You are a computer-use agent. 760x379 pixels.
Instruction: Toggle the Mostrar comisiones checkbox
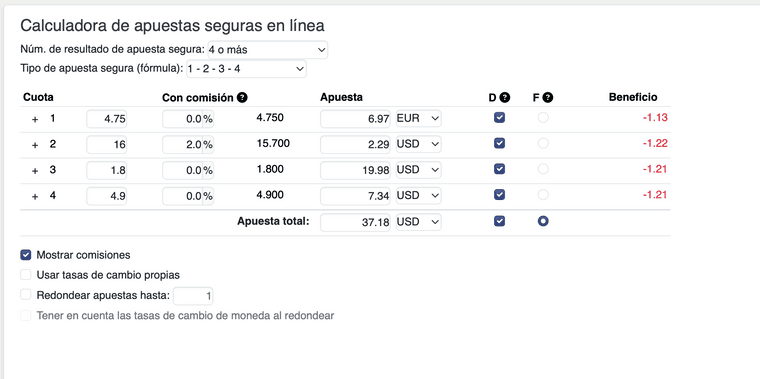click(26, 255)
